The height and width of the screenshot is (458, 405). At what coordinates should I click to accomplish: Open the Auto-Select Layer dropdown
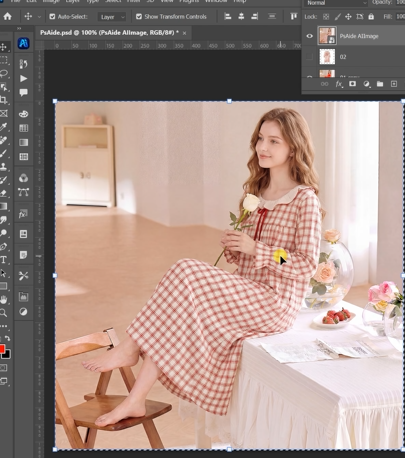click(112, 17)
